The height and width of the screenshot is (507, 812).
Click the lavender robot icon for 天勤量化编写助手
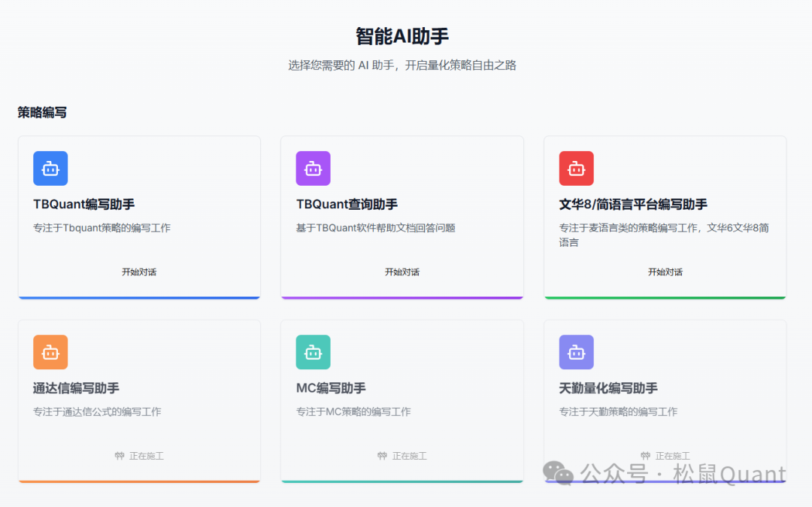click(576, 352)
